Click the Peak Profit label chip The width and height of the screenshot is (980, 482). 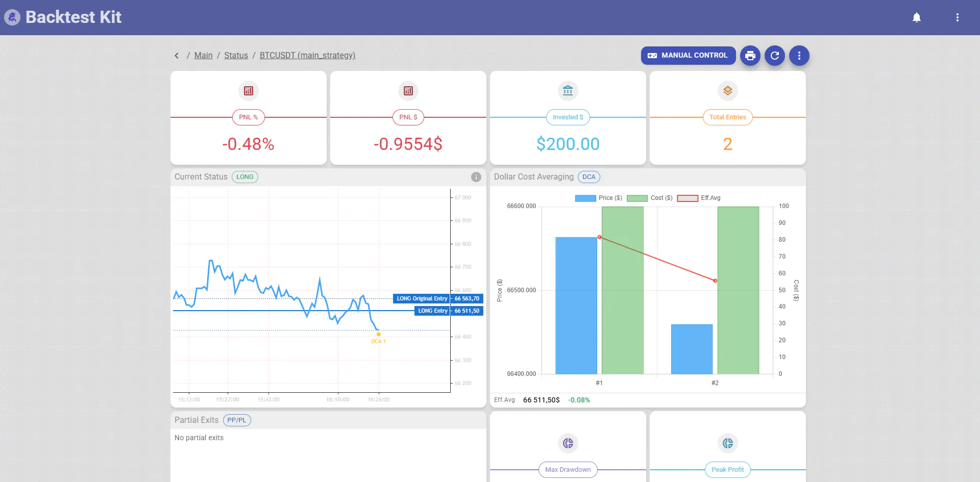click(728, 470)
